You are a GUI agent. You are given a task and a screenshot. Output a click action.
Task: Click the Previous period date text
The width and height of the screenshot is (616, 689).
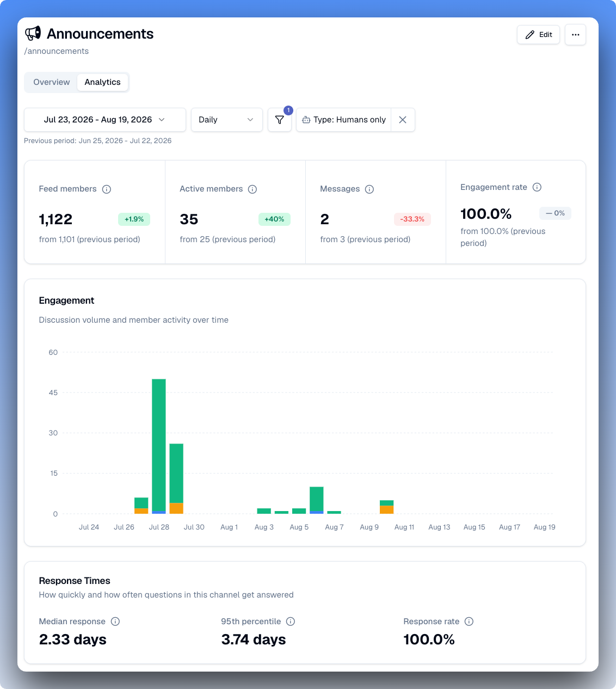[x=98, y=141]
